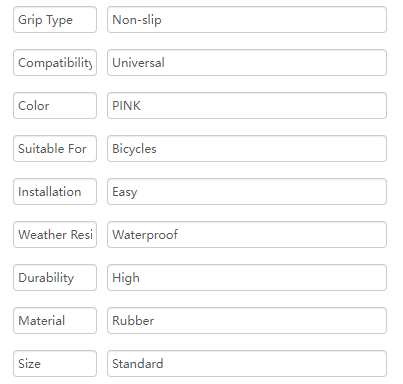Focus the Waterproof value field

[247, 235]
